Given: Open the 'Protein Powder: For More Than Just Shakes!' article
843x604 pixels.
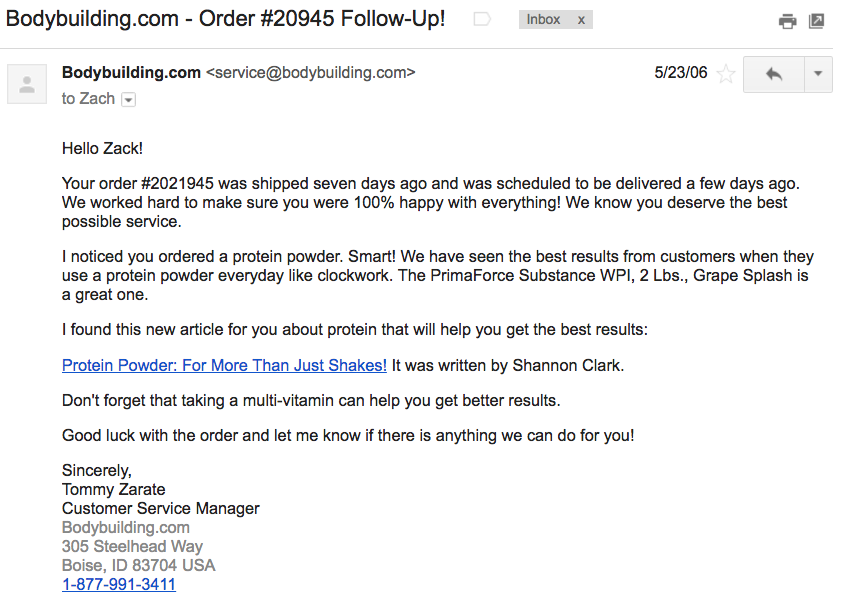Looking at the screenshot, I should coord(223,365).
